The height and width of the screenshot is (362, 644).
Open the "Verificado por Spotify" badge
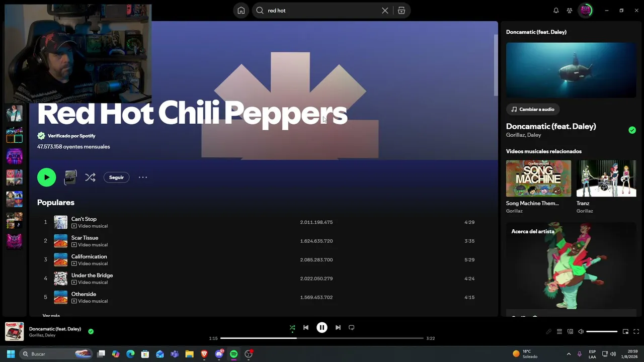click(66, 136)
